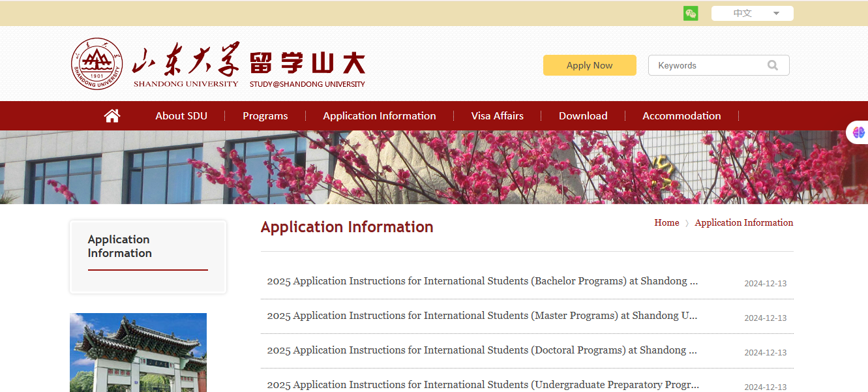This screenshot has height=392, width=868.
Task: Click the search magnifier icon
Action: coord(773,65)
